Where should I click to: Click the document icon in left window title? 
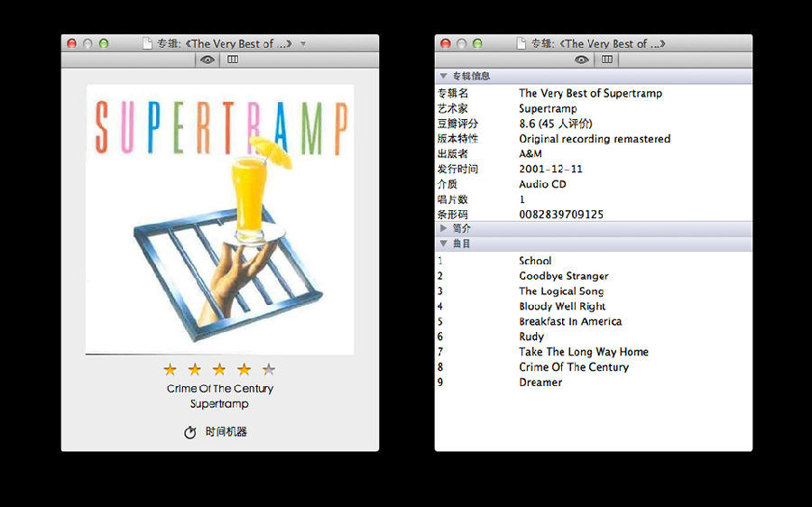click(147, 43)
